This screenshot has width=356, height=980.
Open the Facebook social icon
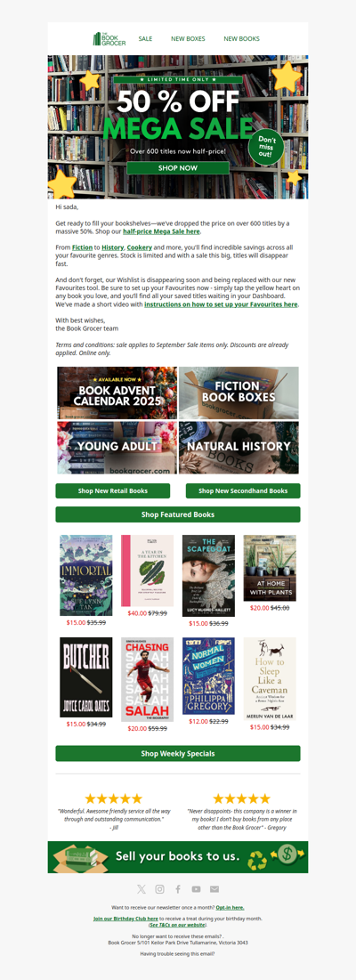178,888
